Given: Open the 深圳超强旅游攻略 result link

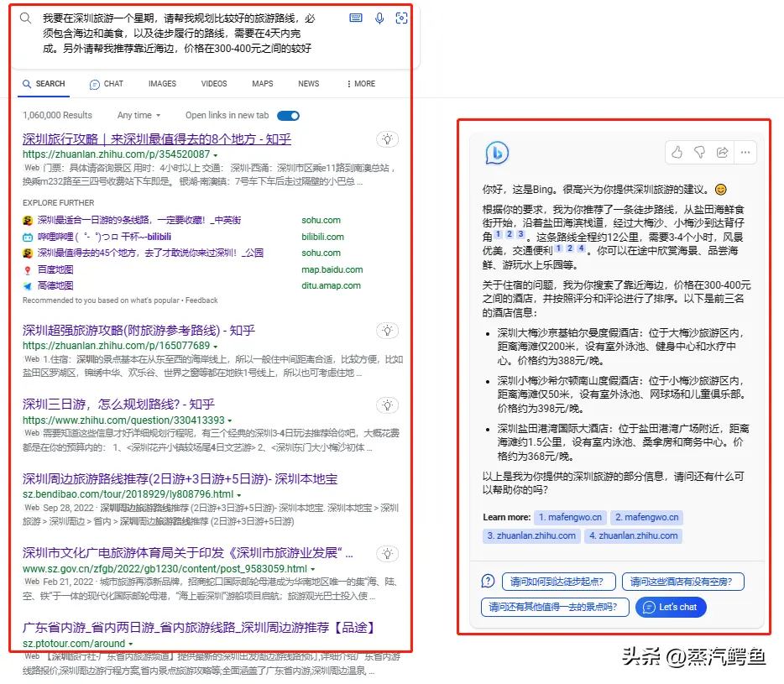Looking at the screenshot, I should (139, 330).
